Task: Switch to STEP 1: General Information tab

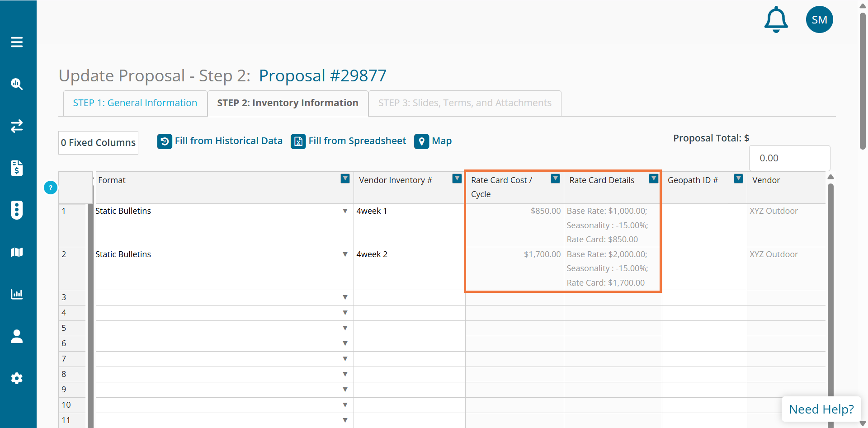Action: click(x=135, y=103)
